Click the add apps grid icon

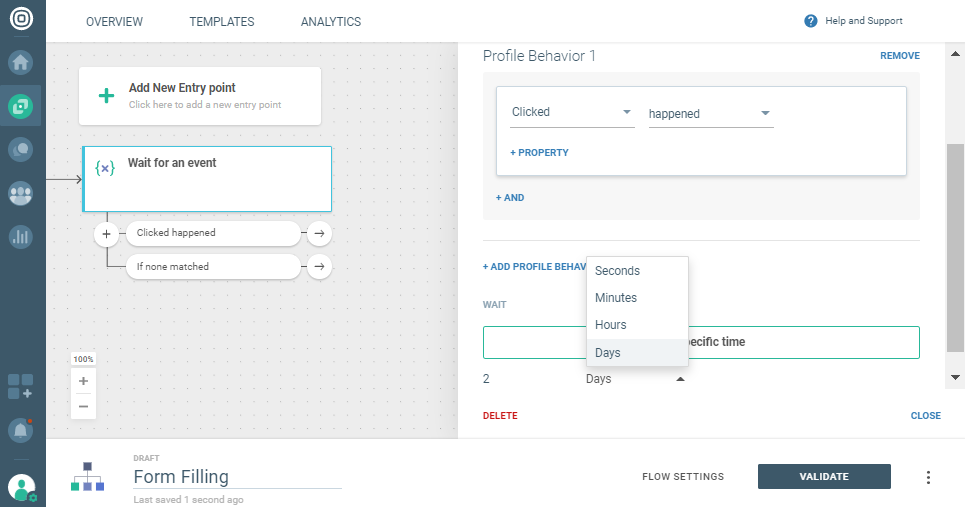pyautogui.click(x=21, y=386)
